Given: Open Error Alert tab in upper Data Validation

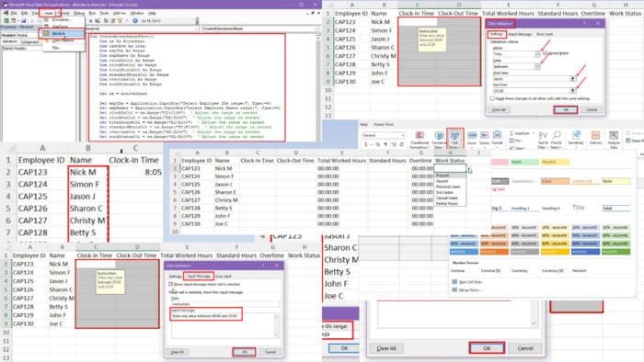Looking at the screenshot, I should [x=545, y=34].
